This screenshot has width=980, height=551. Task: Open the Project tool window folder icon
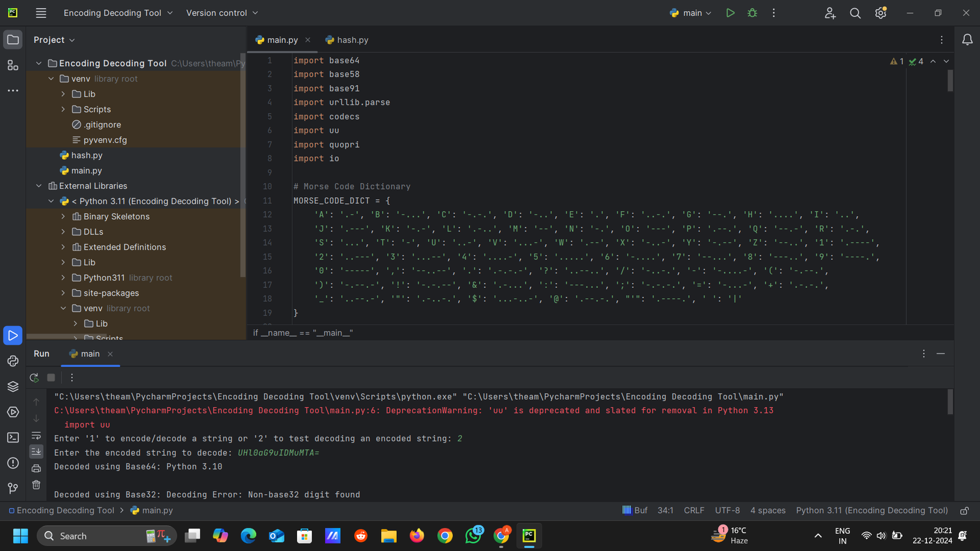[x=13, y=40]
